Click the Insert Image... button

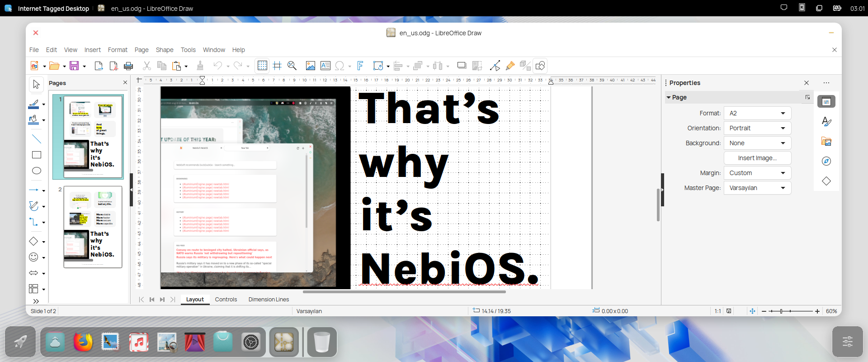pyautogui.click(x=757, y=158)
